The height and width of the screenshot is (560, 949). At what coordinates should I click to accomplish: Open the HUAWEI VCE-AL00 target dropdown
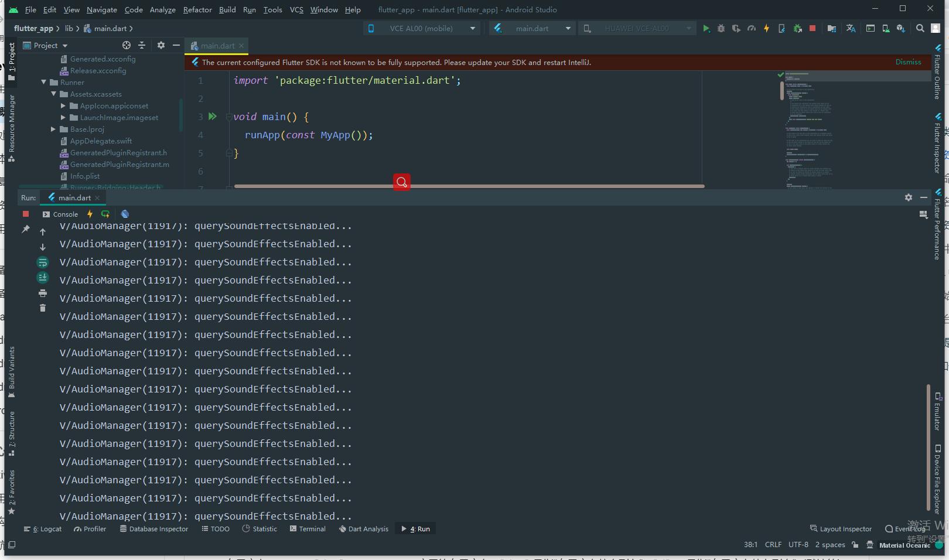click(637, 28)
